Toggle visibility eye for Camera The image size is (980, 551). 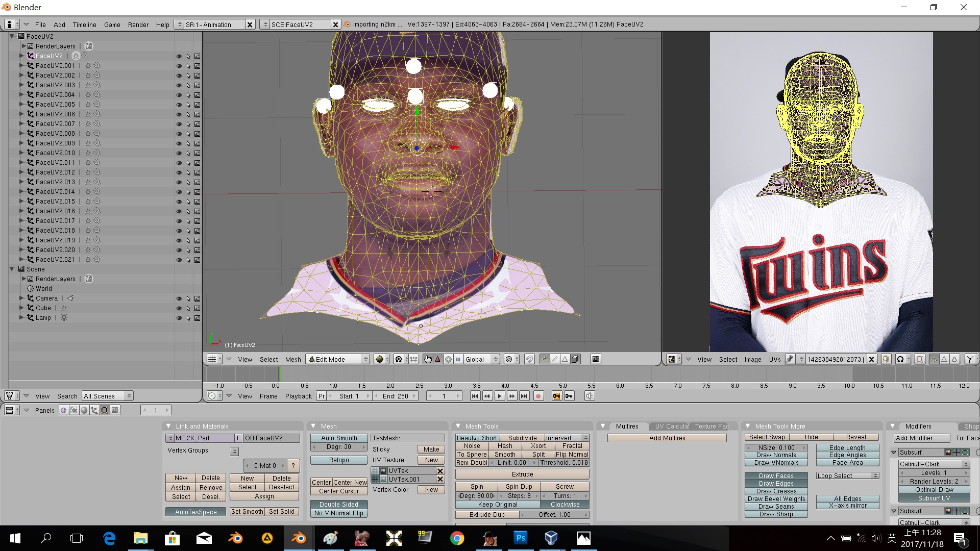179,298
